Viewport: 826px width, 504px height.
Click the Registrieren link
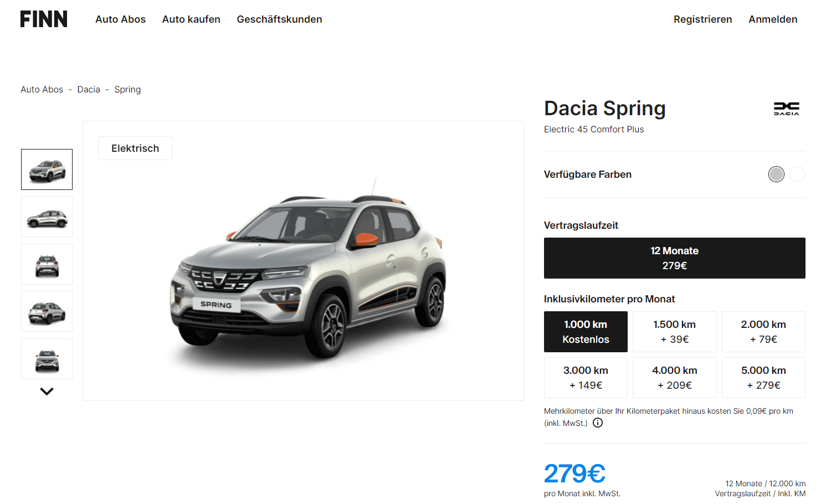pos(702,19)
